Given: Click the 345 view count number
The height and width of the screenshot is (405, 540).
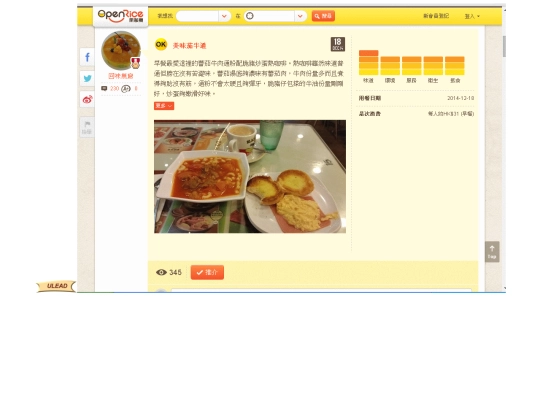Looking at the screenshot, I should tap(175, 272).
